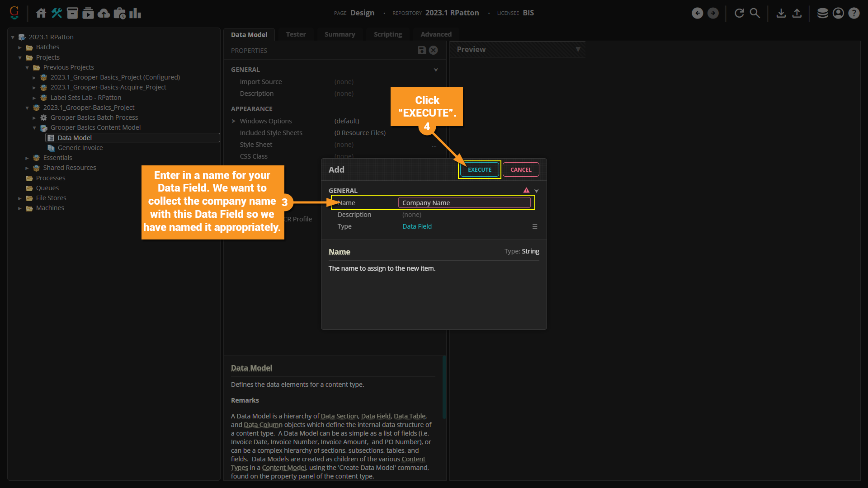
Task: Click the CANCEL button
Action: pyautogui.click(x=521, y=169)
